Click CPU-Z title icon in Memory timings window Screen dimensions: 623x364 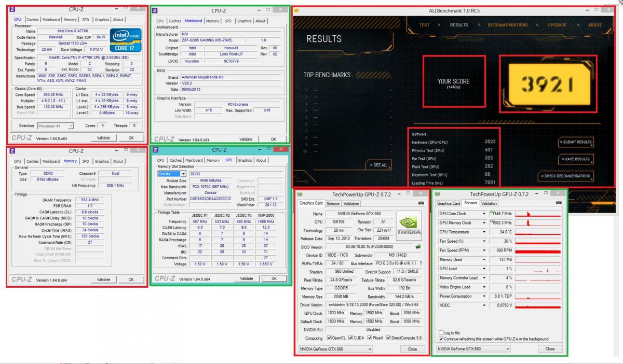12,151
